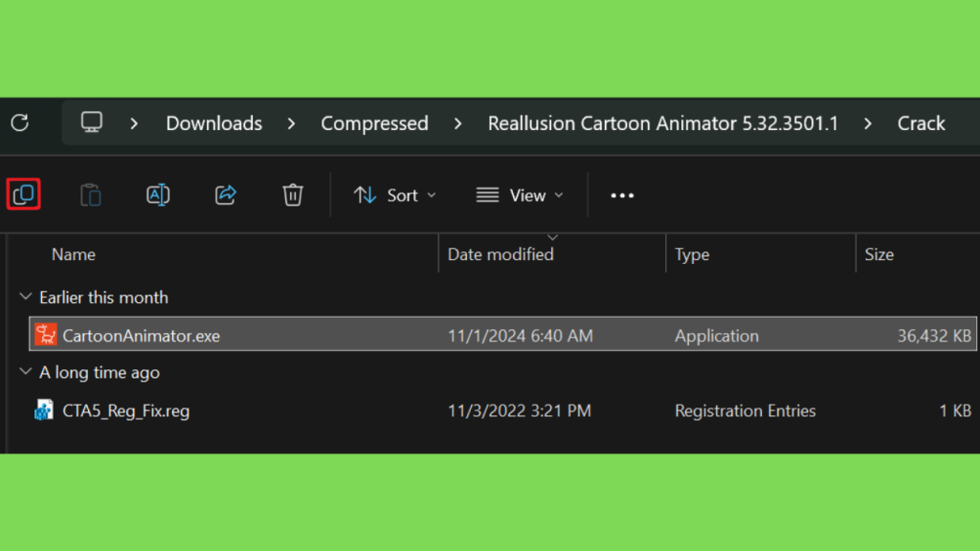Viewport: 980px width, 551px height.
Task: Sort files by the Date modified column
Action: click(x=501, y=254)
